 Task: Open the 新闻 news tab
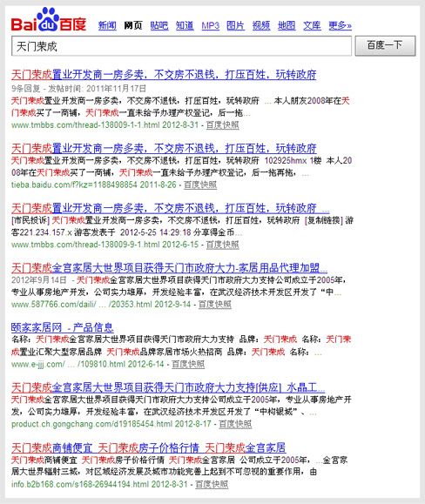107,25
